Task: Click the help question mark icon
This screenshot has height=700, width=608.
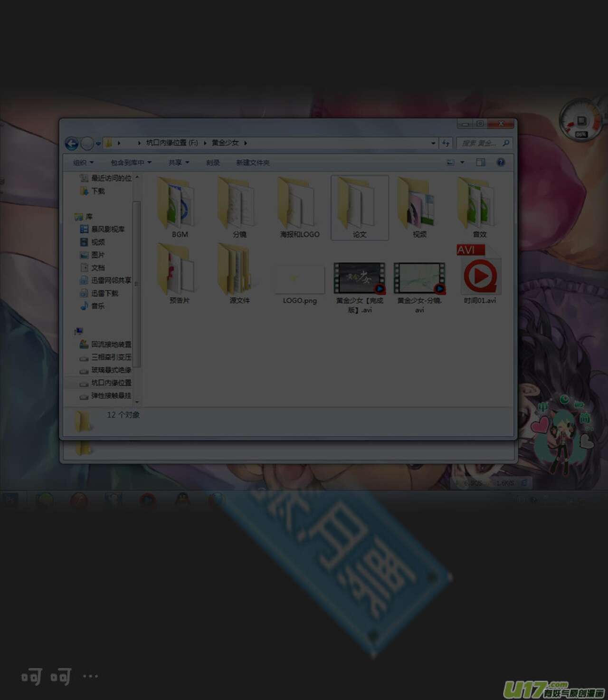Action: (501, 163)
